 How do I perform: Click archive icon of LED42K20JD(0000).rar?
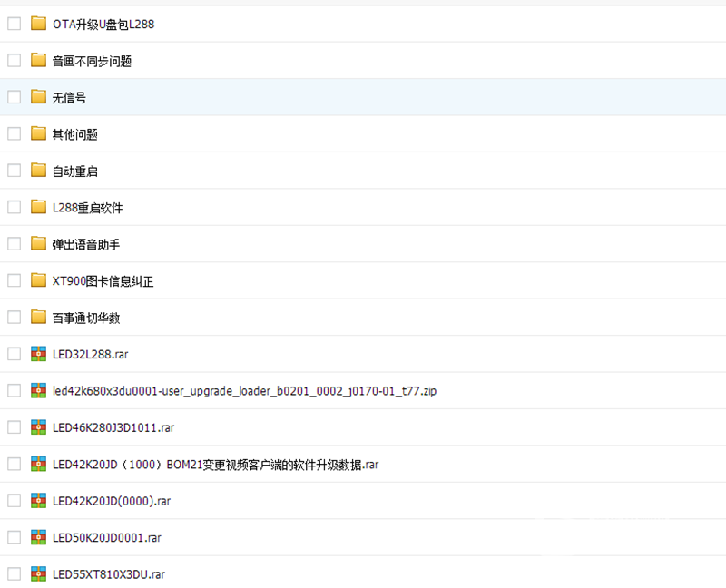click(38, 501)
